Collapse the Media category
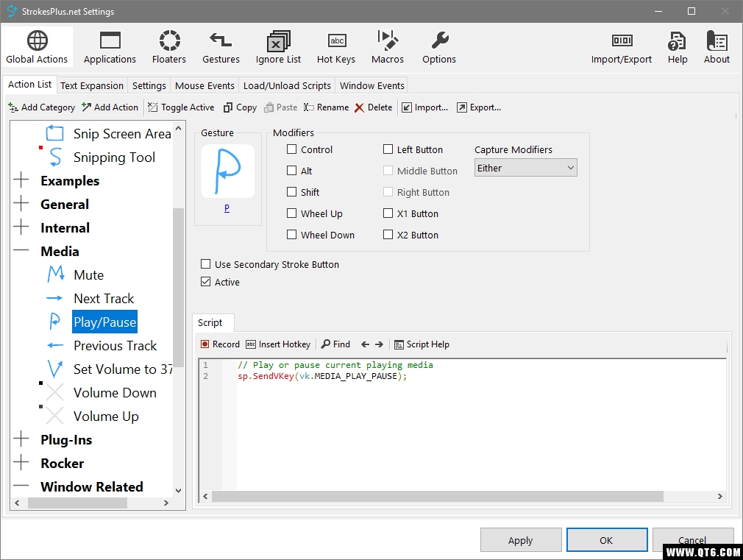 [21, 251]
